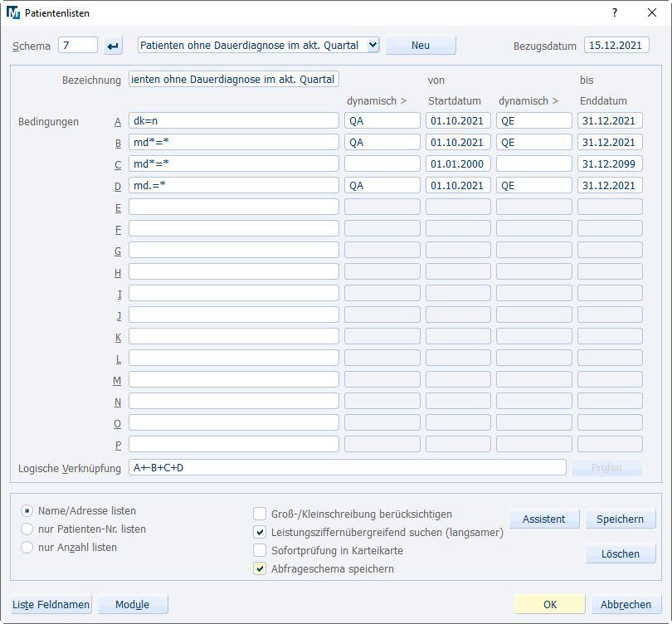Open the 'Liste Feldnamen' button
672x624 pixels.
coord(51,604)
